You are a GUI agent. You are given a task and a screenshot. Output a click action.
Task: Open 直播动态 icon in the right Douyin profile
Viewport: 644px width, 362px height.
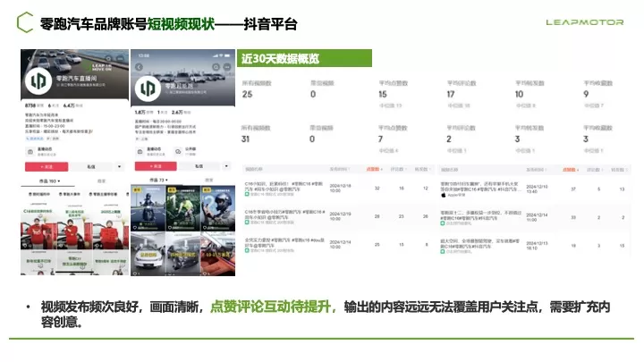point(140,151)
